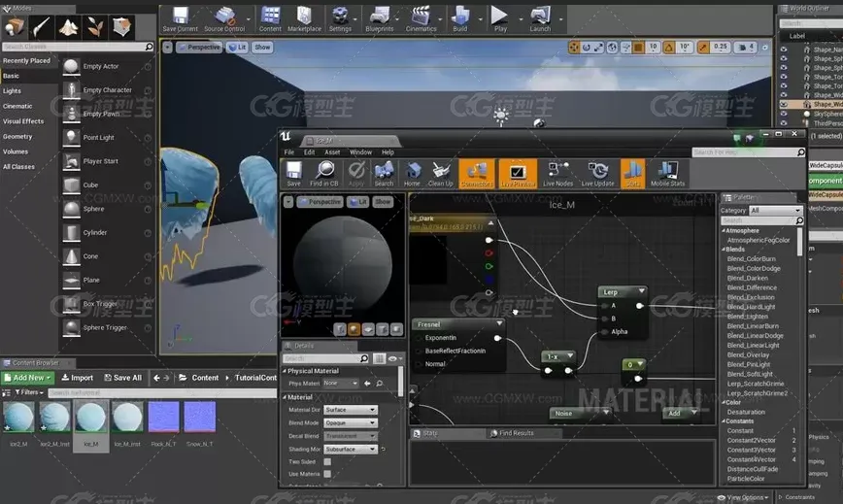
Task: Click Home in material editor toolbar
Action: tap(413, 174)
